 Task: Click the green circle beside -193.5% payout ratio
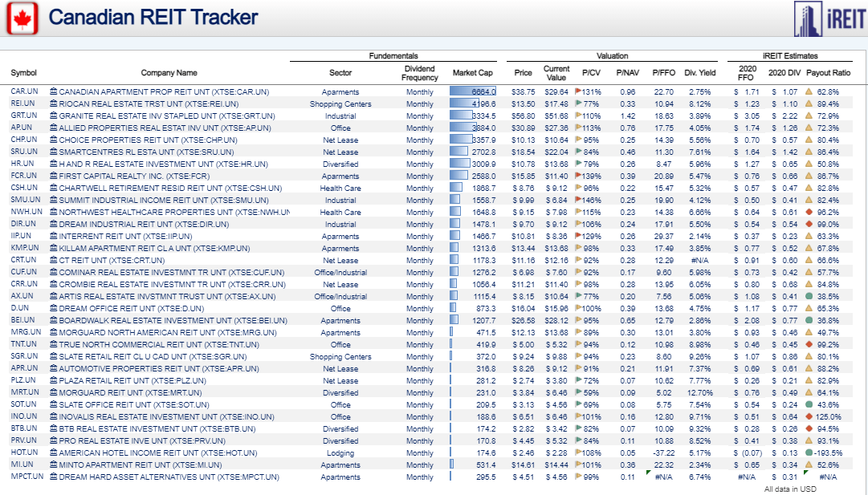pyautogui.click(x=809, y=453)
